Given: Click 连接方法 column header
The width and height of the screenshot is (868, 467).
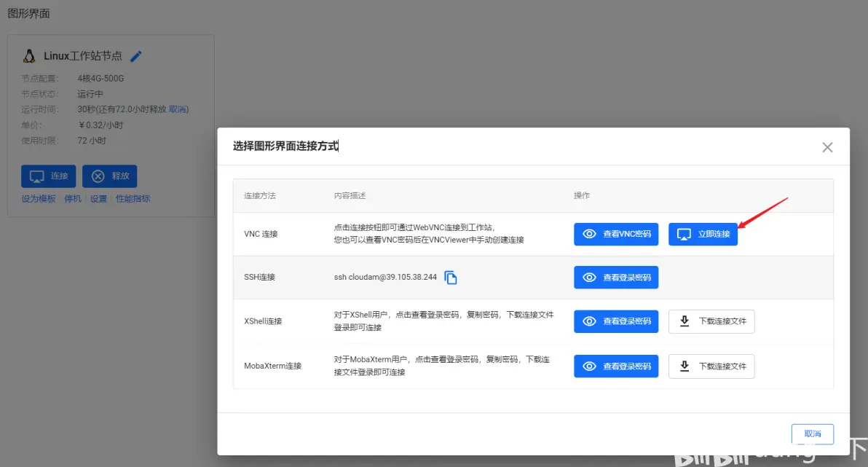Looking at the screenshot, I should 260,195.
